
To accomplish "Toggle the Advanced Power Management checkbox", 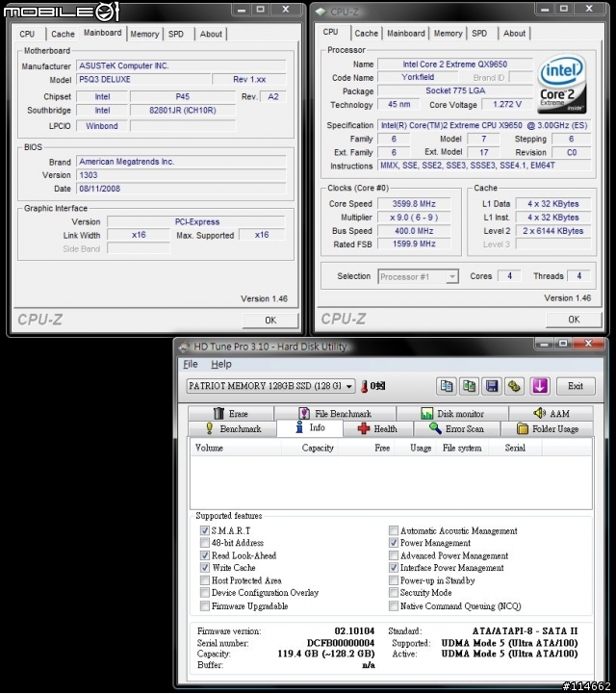I will pos(394,555).
